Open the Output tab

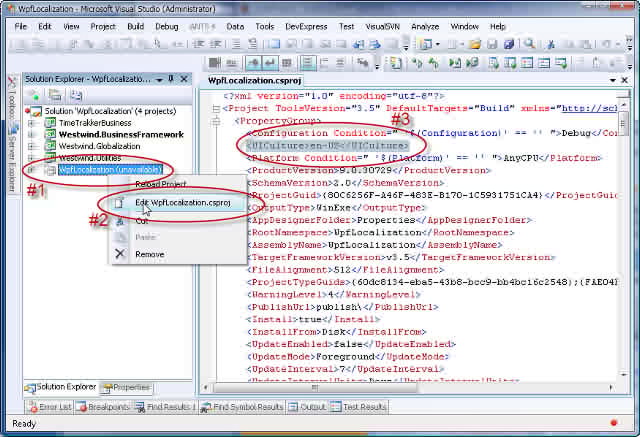[x=307, y=407]
